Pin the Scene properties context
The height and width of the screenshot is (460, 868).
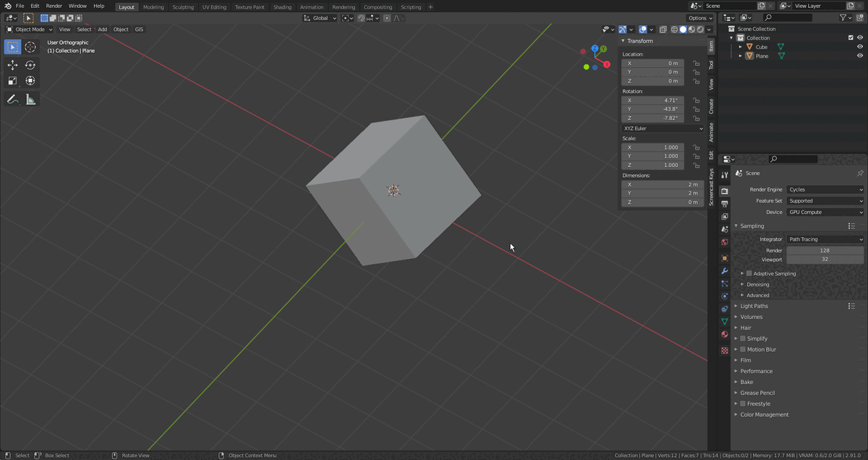[859, 174]
